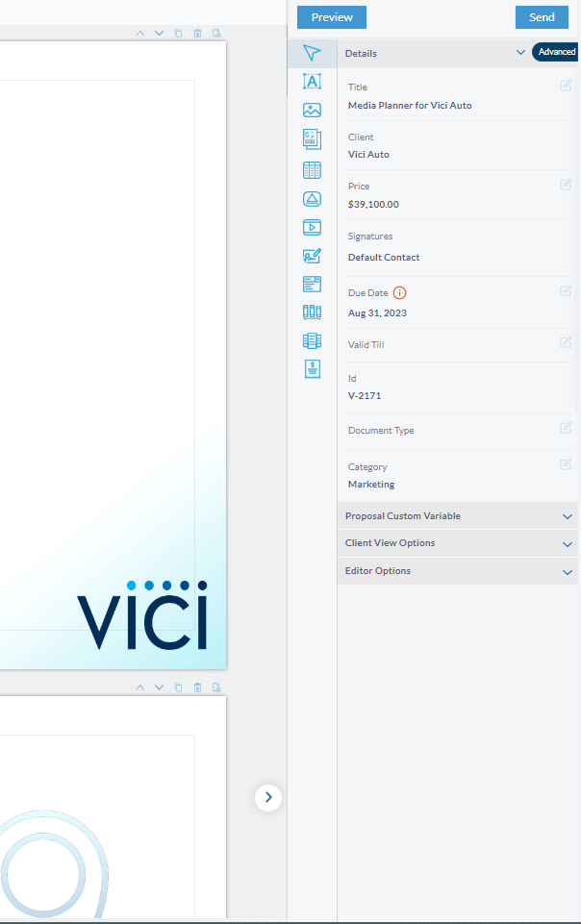Image resolution: width=581 pixels, height=924 pixels.
Task: Edit the Valid Till pencil icon
Action: point(566,341)
